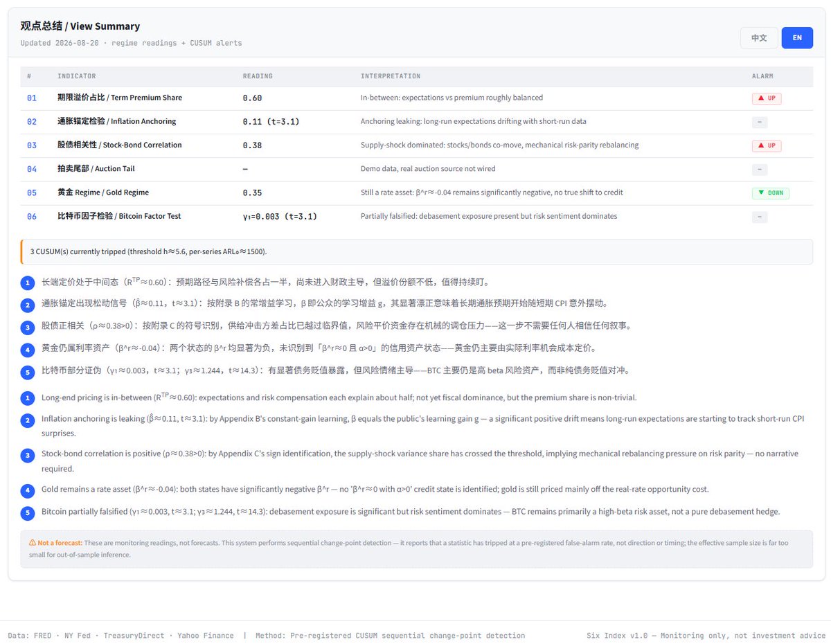This screenshot has height=644, width=831.
Task: Click the UP alarm badge for Stock-Bond Correlation
Action: (767, 145)
